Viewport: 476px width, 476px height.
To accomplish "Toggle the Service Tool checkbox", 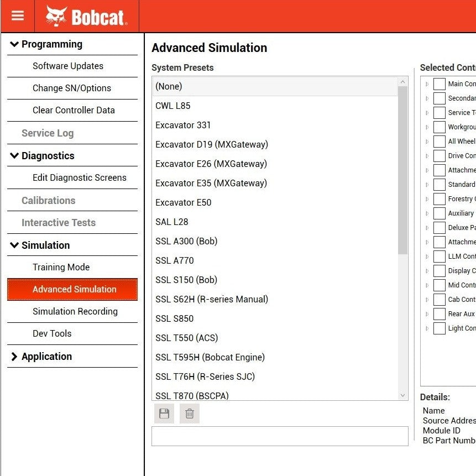I will pos(440,113).
